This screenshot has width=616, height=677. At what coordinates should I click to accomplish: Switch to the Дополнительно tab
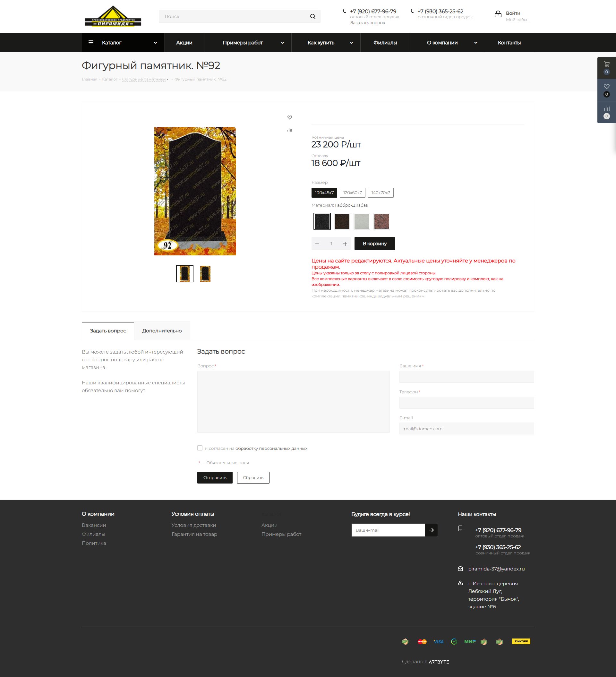click(162, 331)
